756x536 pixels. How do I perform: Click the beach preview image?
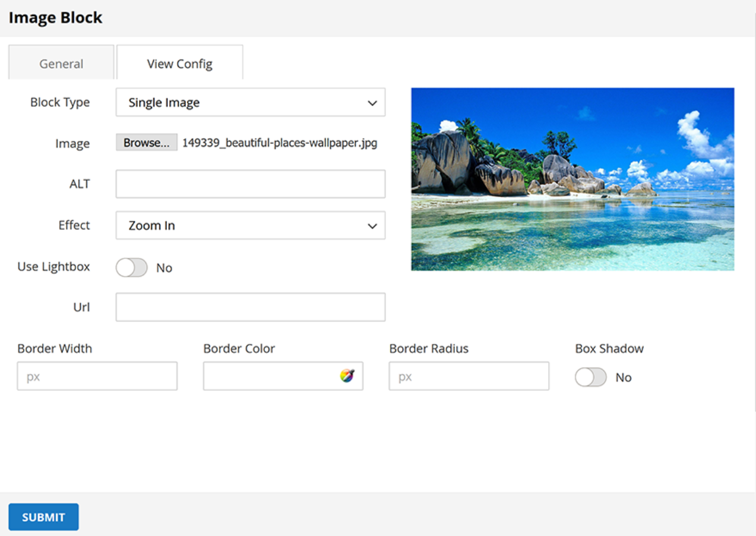tap(572, 179)
